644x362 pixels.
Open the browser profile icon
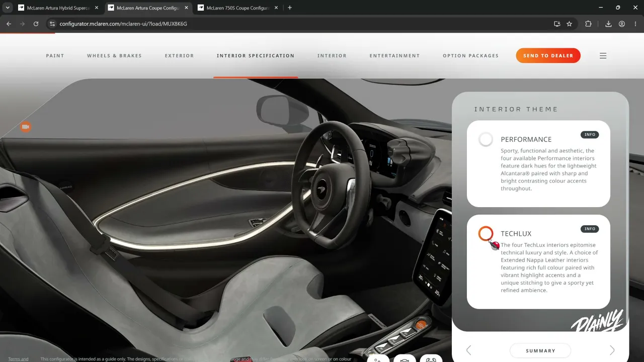[x=622, y=24]
